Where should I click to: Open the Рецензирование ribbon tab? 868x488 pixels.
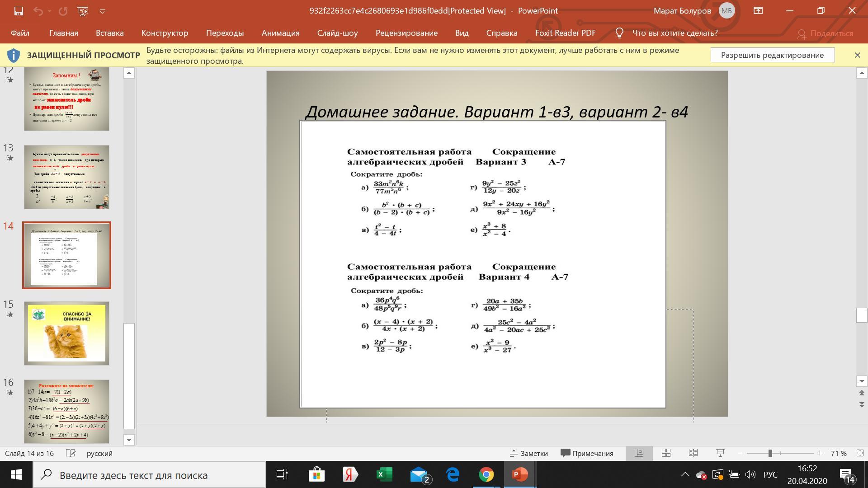[x=406, y=33]
